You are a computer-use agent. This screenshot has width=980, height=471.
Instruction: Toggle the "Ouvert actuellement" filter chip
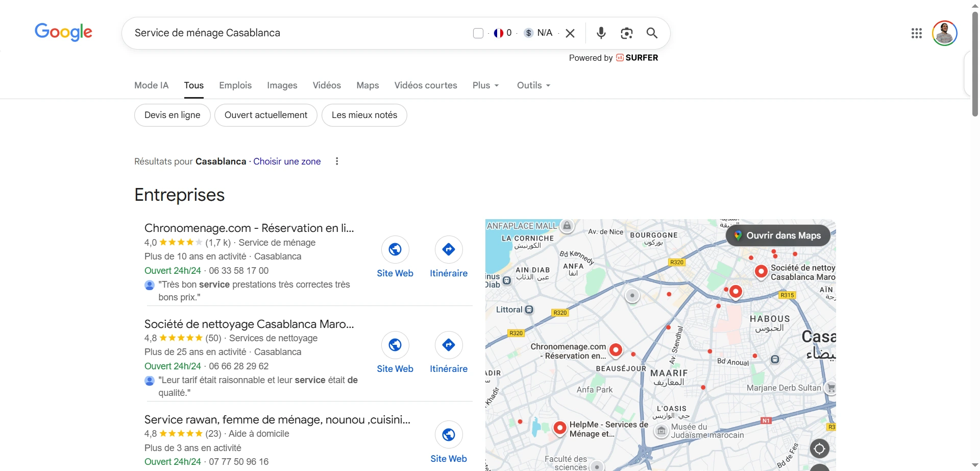coord(266,115)
